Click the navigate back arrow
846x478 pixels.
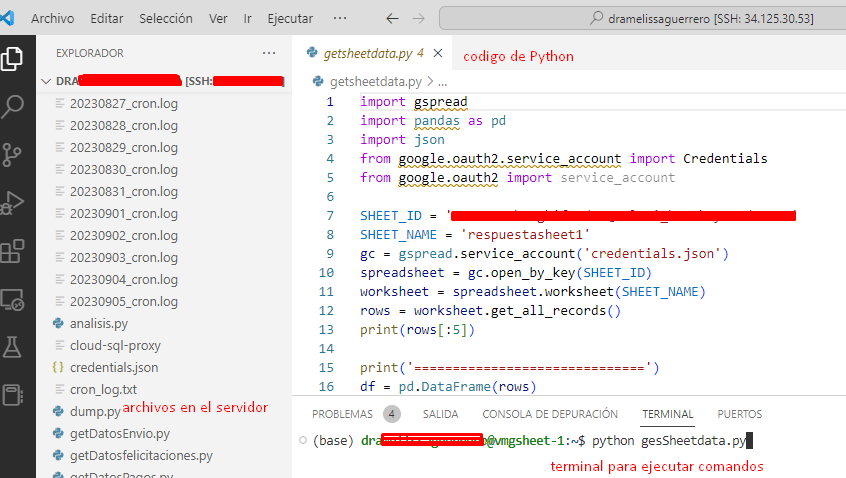[x=392, y=19]
